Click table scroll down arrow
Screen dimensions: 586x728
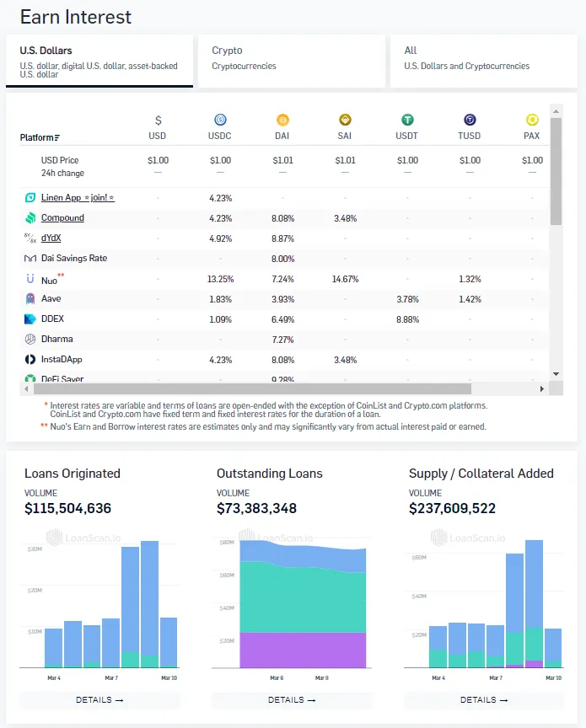click(x=556, y=374)
